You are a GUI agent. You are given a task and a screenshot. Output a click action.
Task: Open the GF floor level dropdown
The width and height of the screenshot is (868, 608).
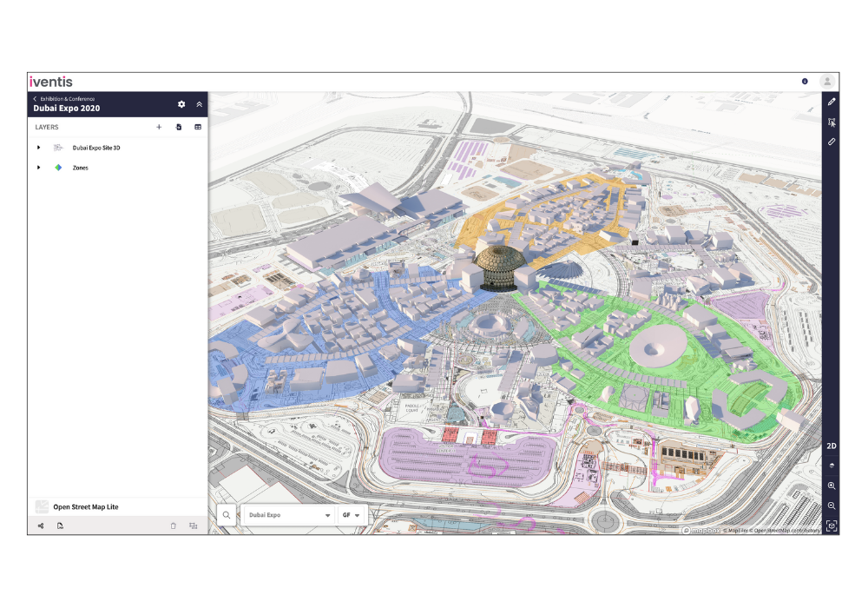(351, 515)
